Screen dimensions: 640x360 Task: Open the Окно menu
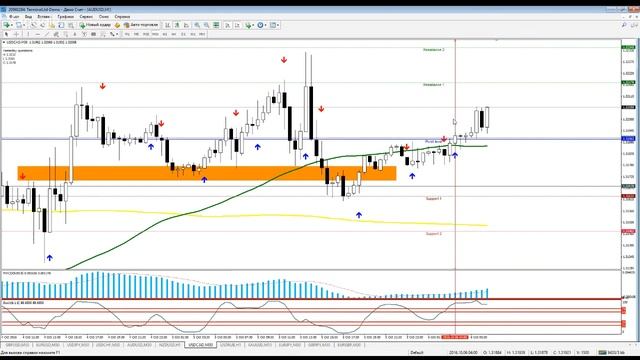coord(104,17)
